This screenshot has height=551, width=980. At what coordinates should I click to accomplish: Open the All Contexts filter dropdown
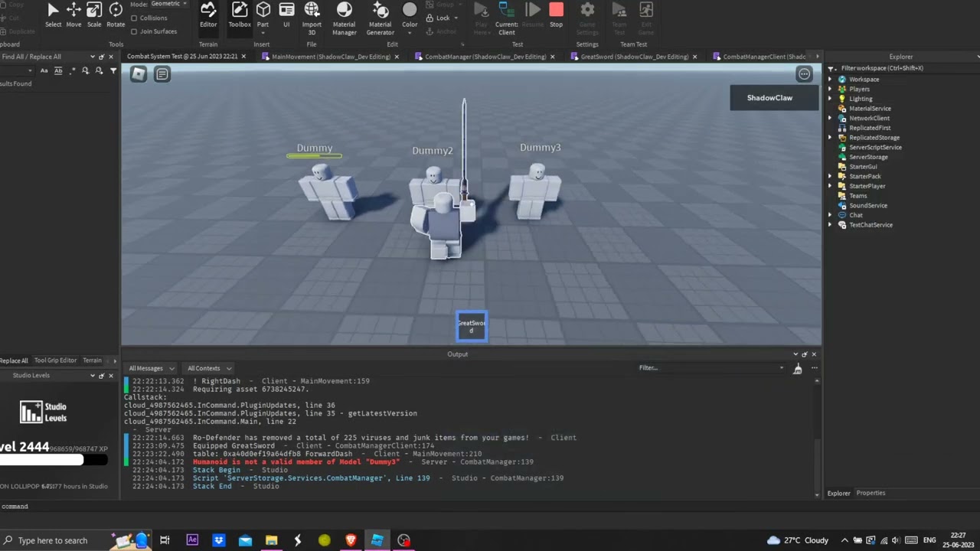pos(209,368)
